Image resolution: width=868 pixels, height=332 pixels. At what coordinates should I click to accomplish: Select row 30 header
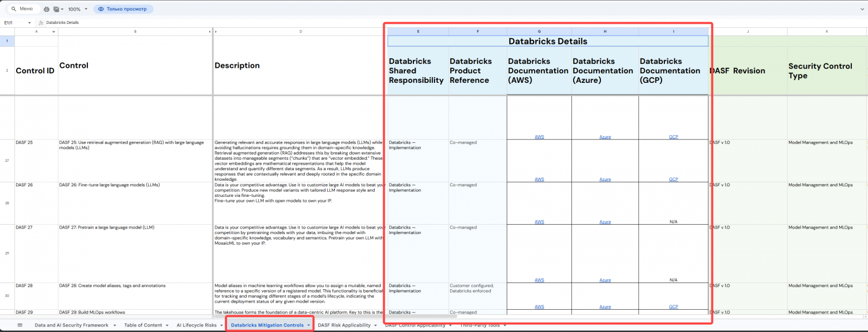pos(7,296)
